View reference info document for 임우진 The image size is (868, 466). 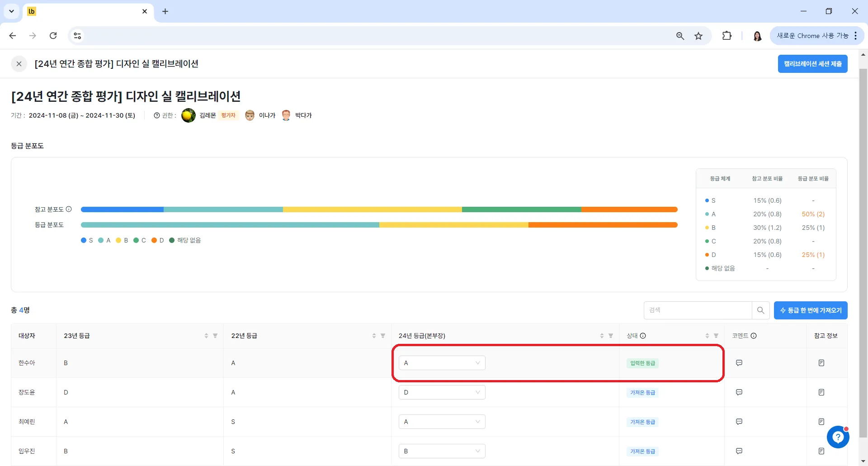pyautogui.click(x=821, y=451)
